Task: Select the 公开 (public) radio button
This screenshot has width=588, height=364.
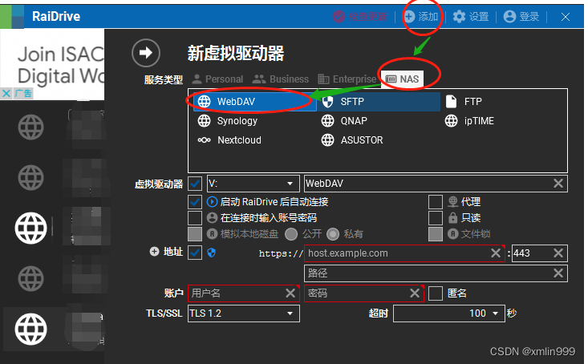Action: 291,234
